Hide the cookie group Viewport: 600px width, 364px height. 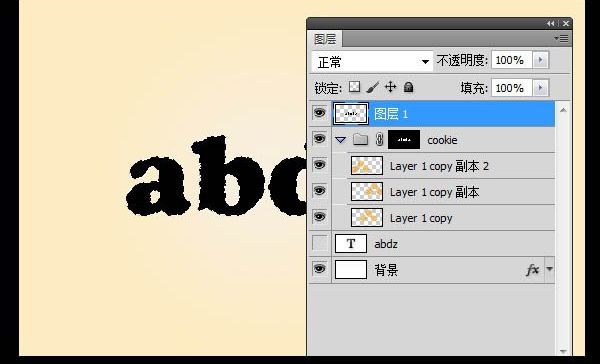[320, 139]
